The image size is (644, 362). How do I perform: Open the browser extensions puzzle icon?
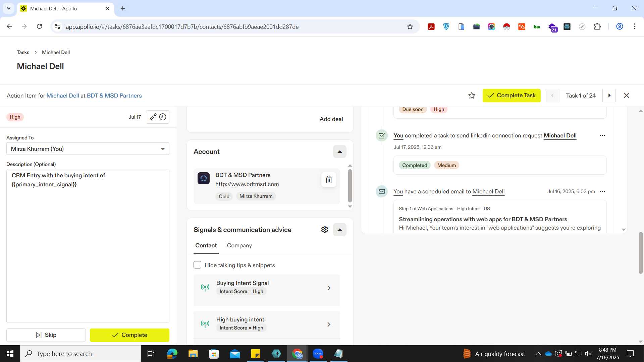click(597, 26)
